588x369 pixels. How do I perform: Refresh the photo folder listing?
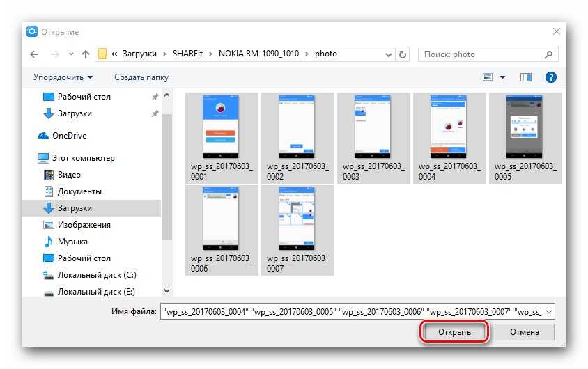[x=402, y=54]
